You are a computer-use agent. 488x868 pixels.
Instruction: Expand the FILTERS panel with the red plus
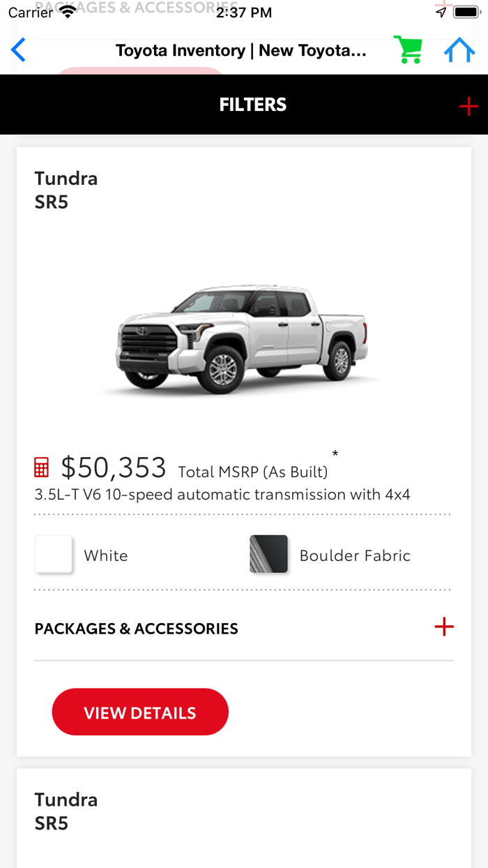[x=468, y=106]
